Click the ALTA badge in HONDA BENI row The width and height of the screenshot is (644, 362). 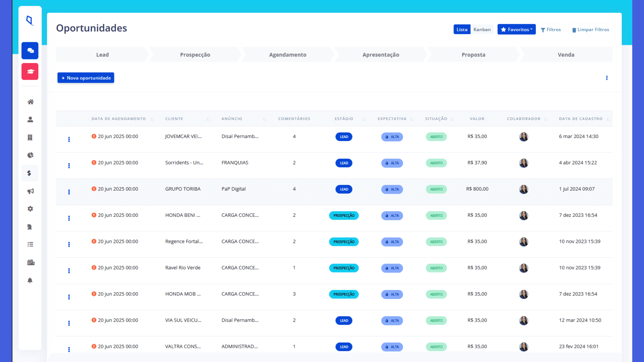pos(392,216)
